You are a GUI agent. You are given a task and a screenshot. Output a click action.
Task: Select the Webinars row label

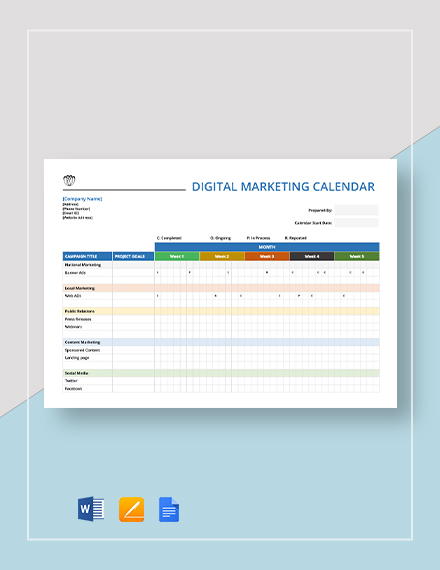coord(73,327)
